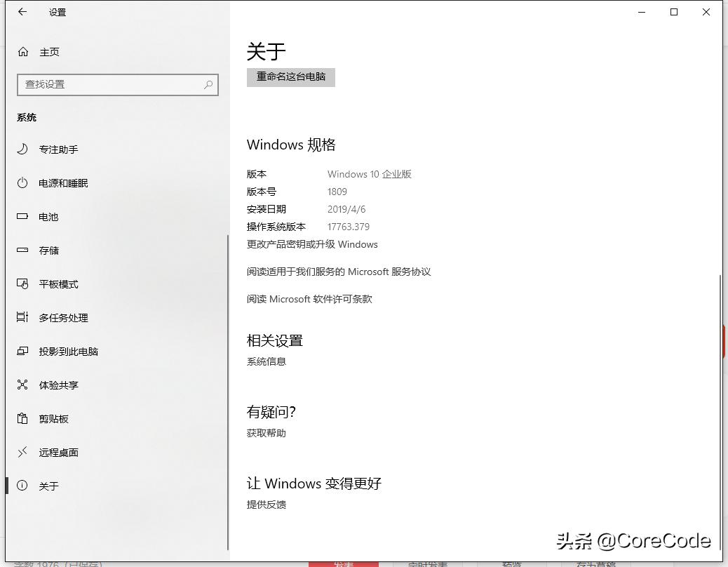Image resolution: width=728 pixels, height=567 pixels.
Task: Select 平板模式 in the sidebar
Action: [58, 284]
